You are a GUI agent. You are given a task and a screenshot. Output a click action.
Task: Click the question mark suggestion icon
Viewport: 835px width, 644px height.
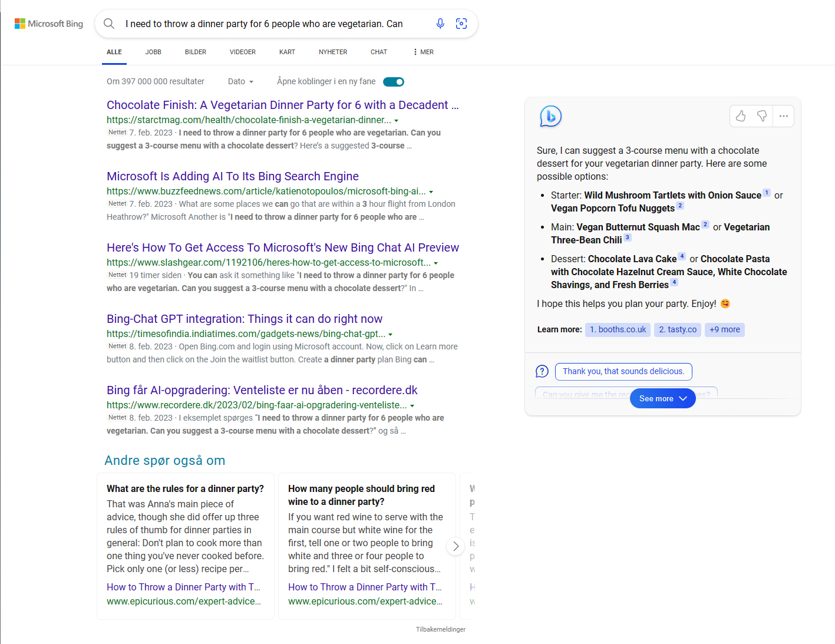point(542,371)
